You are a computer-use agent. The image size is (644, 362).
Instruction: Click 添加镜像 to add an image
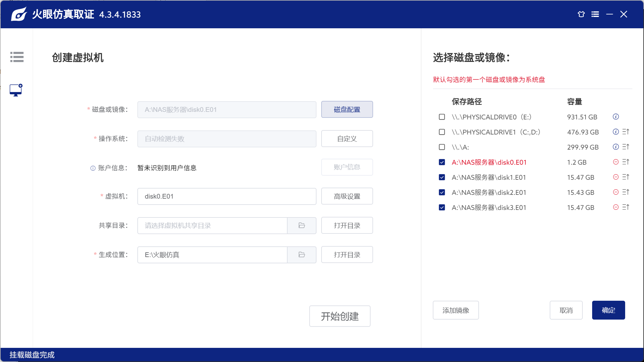(x=455, y=310)
